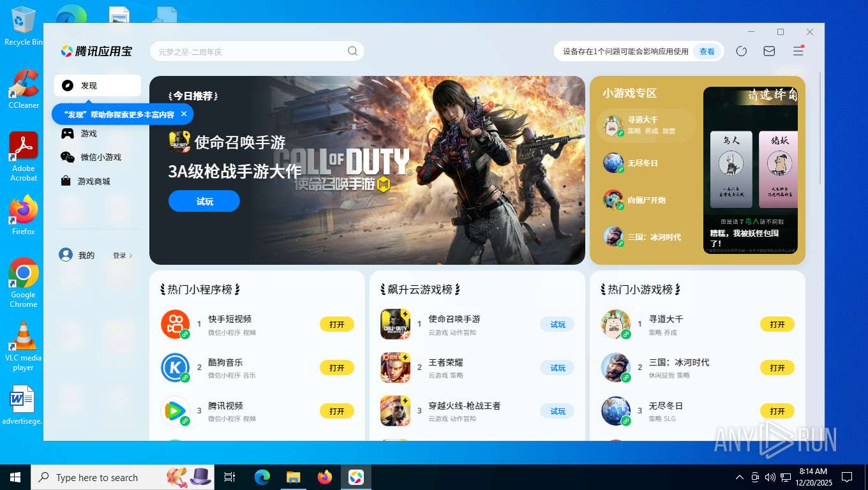Click 我的 profile avatar icon
868x490 pixels.
(66, 255)
